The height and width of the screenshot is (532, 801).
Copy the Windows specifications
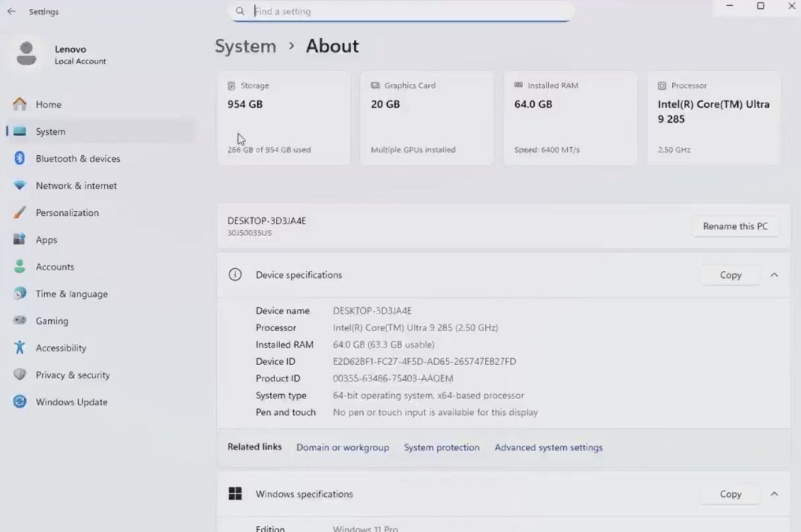point(730,494)
